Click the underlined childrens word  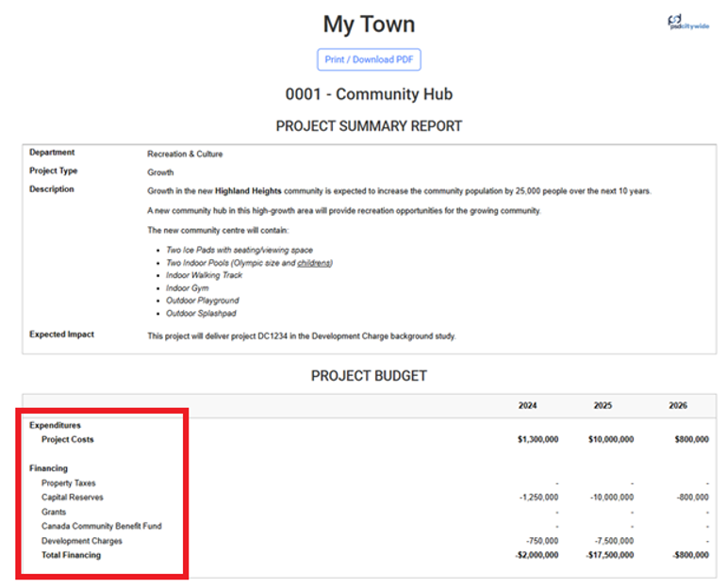coord(314,263)
